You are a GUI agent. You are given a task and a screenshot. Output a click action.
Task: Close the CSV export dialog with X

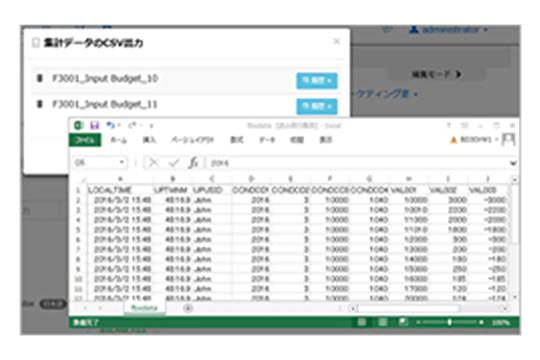337,41
